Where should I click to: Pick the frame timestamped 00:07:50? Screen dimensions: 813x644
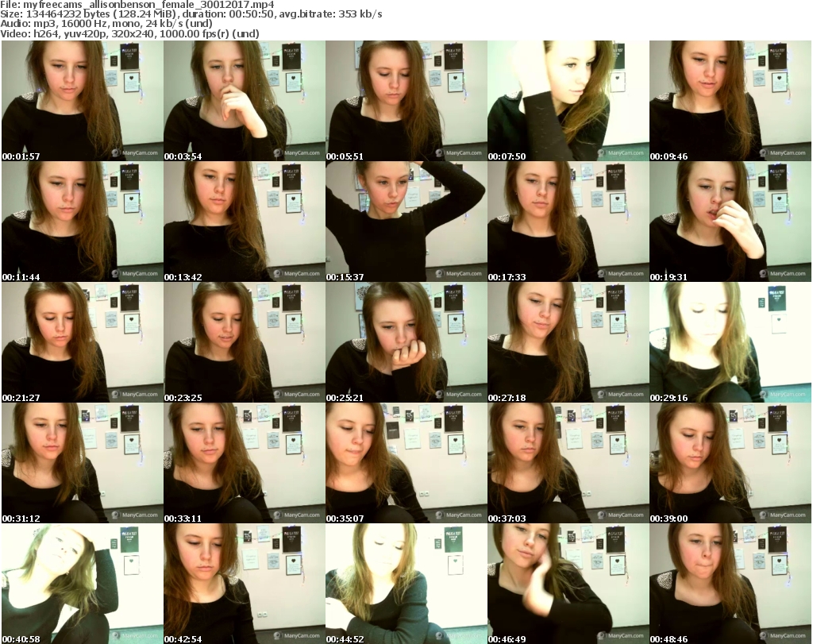tap(568, 101)
